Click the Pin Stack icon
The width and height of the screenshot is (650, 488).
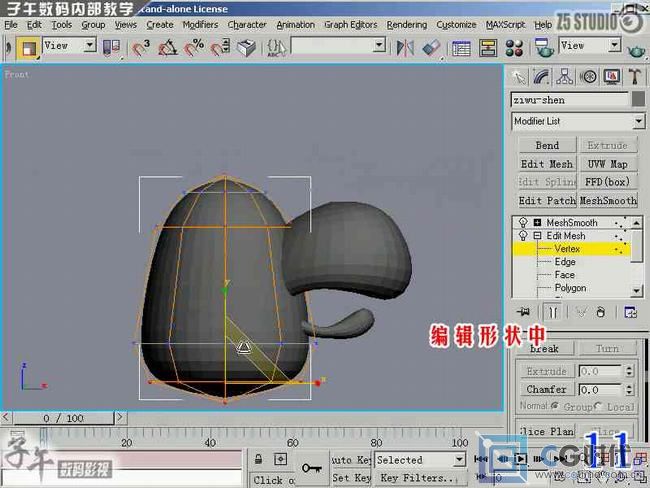coord(524,312)
